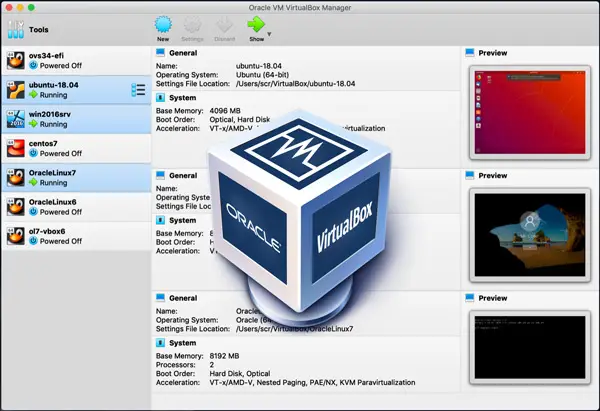Select the ol7-vbox6 machine name

coord(47,231)
